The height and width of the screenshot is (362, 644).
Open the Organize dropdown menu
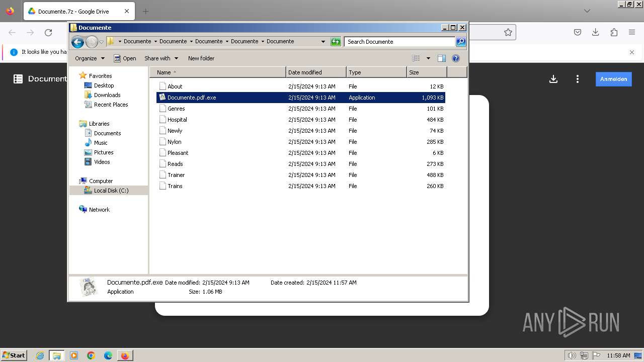(90, 58)
